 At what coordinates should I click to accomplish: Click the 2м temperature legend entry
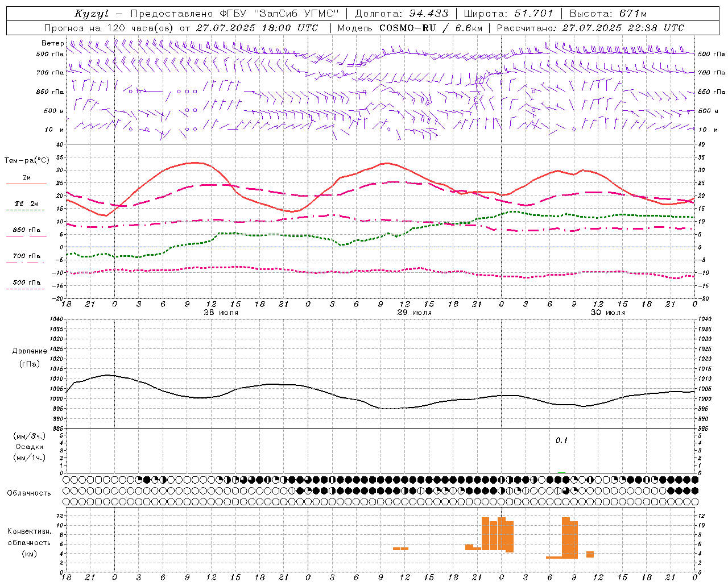coord(27,178)
